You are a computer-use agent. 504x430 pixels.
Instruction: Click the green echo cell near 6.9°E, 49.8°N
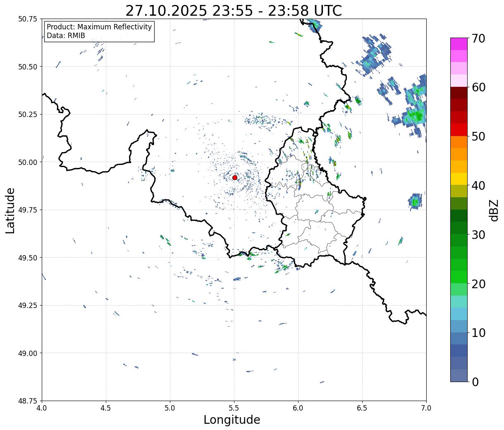[x=415, y=201]
